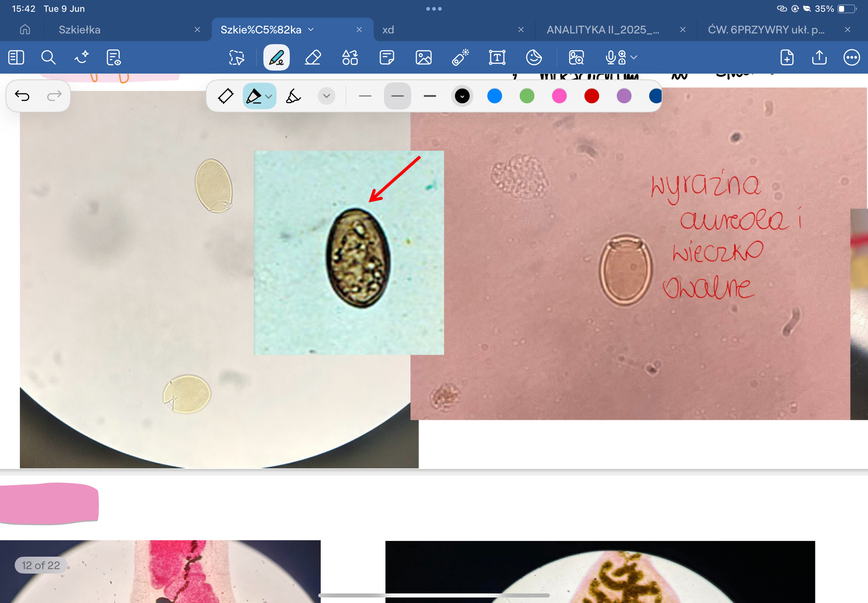This screenshot has width=868, height=603.
Task: Select thick stroke width
Action: tap(430, 96)
